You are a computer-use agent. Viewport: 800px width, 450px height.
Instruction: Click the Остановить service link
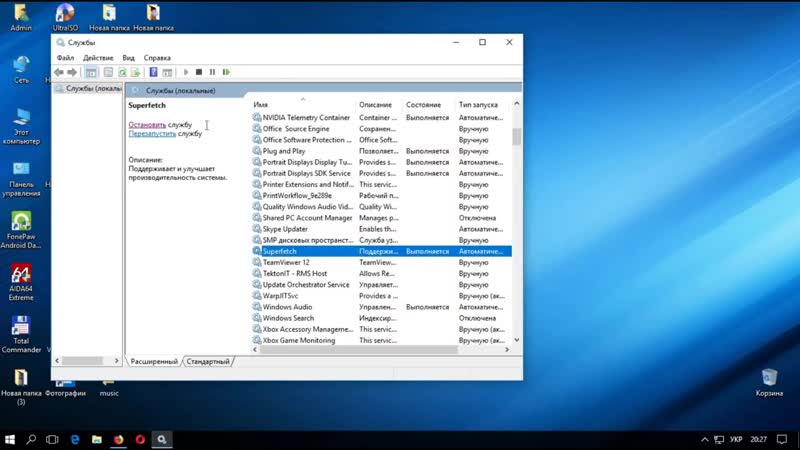coord(147,124)
